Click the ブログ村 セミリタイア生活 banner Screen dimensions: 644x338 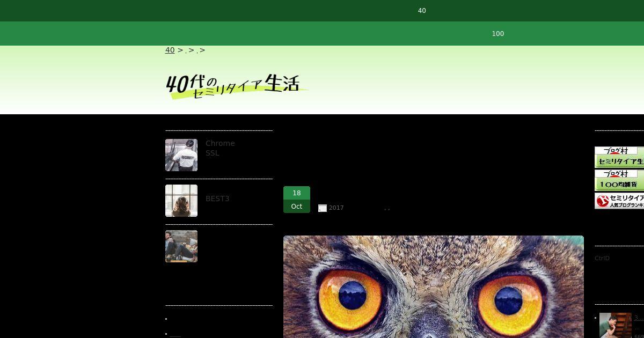coord(619,157)
